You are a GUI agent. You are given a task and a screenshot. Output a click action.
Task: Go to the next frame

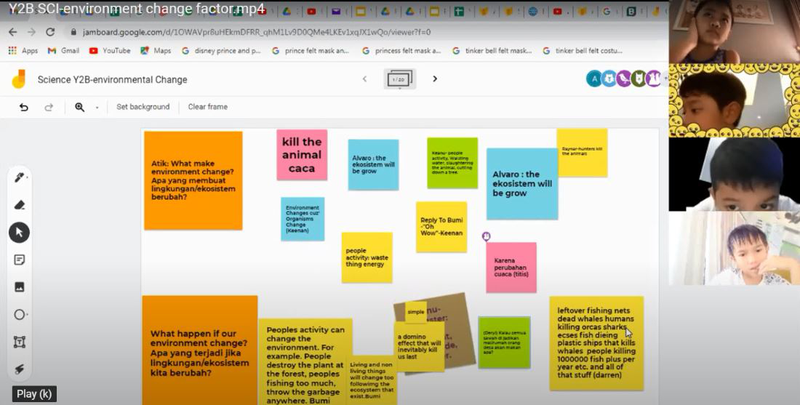(435, 79)
